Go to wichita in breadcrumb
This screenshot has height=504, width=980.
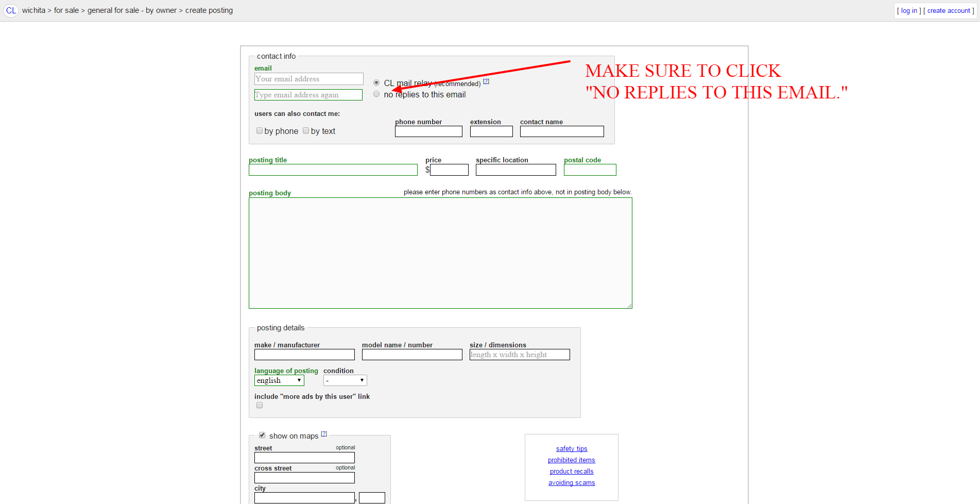tap(33, 10)
